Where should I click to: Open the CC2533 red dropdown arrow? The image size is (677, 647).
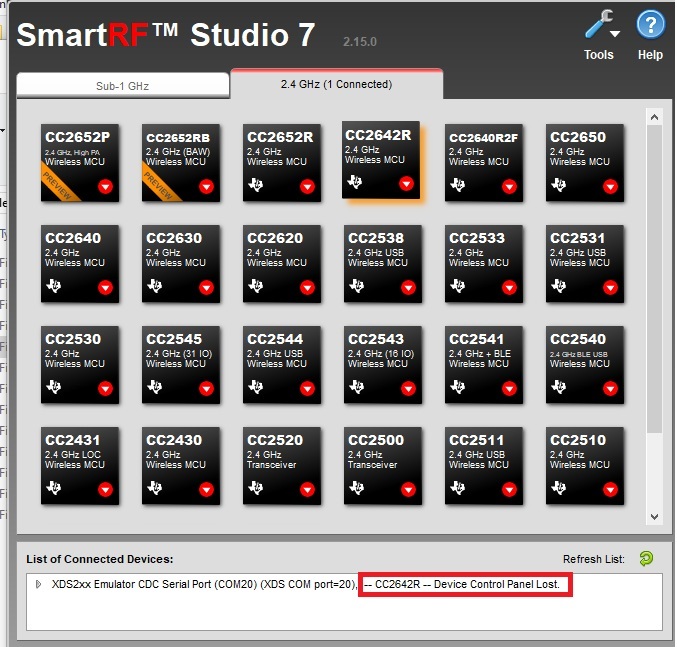[x=509, y=287]
